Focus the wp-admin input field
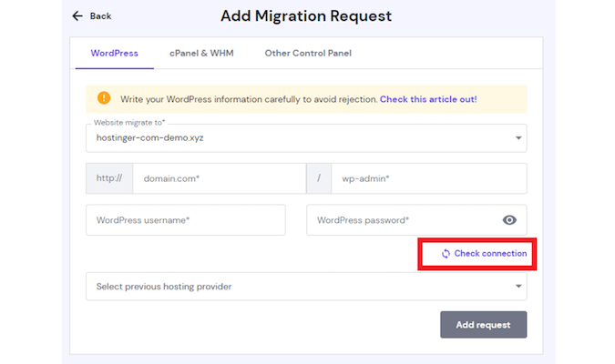 coord(429,178)
